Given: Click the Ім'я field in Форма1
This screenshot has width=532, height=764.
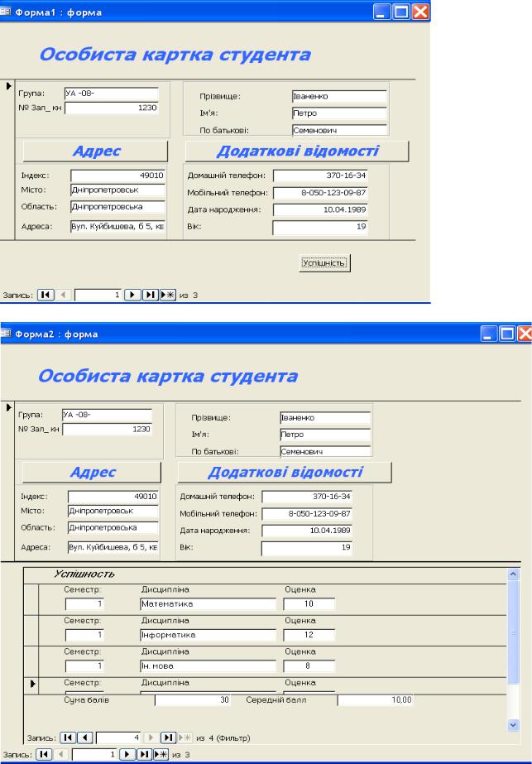Looking at the screenshot, I should point(339,113).
